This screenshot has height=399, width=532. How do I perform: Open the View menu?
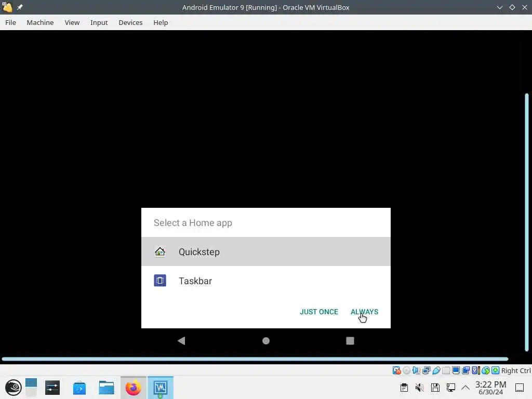(72, 22)
